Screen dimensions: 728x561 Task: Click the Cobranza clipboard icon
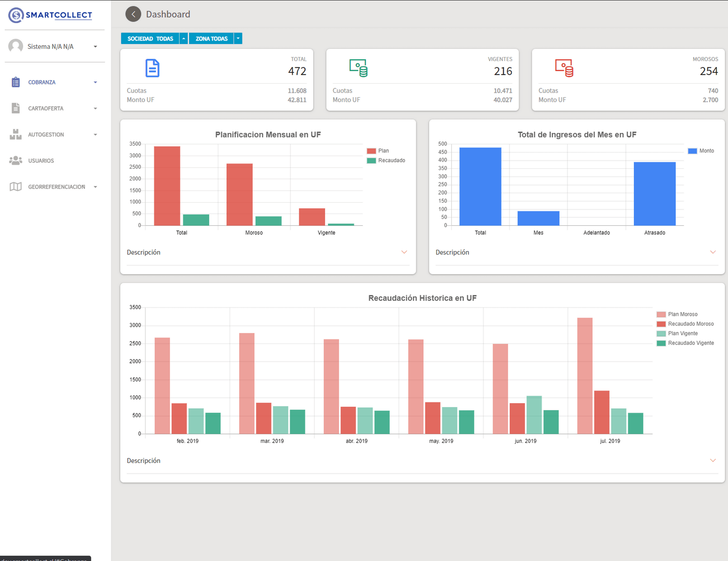[16, 82]
